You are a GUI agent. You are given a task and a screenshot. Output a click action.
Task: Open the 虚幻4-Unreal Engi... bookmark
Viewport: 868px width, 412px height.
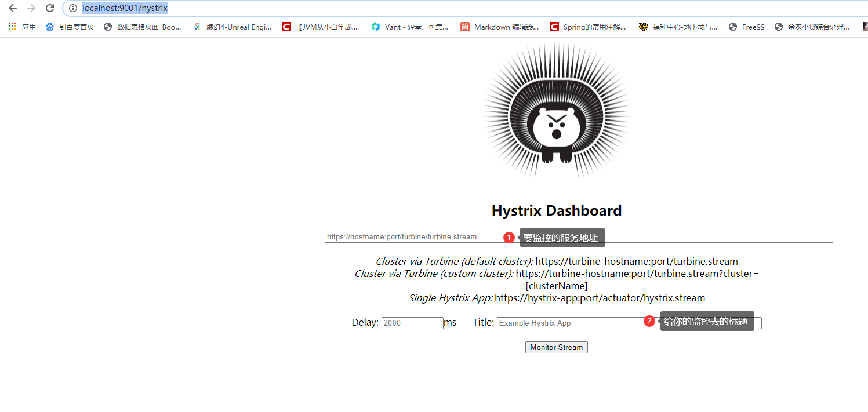[x=233, y=27]
